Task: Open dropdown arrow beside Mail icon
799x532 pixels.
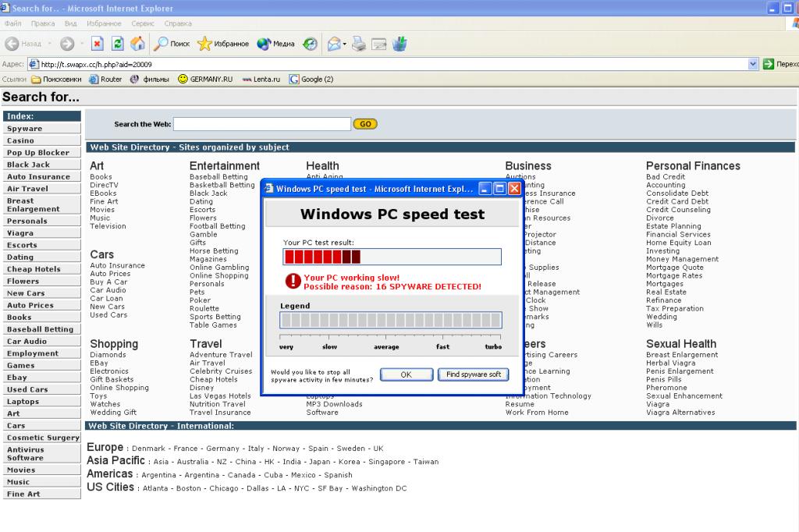Action: [344, 44]
